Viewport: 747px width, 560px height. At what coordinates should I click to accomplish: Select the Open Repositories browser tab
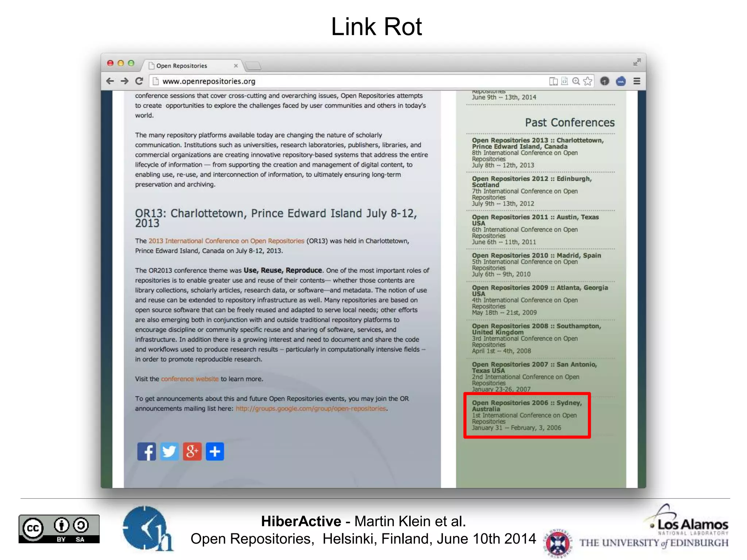193,66
